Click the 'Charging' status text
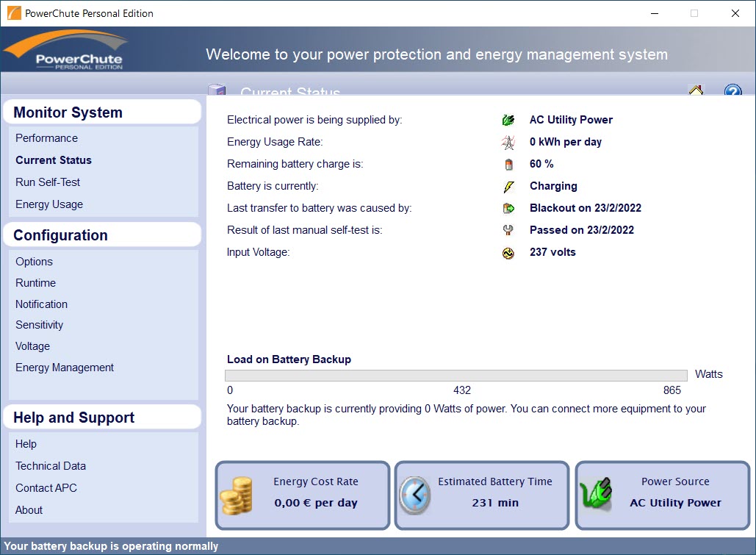Screen dimensions: 756x555 point(553,186)
